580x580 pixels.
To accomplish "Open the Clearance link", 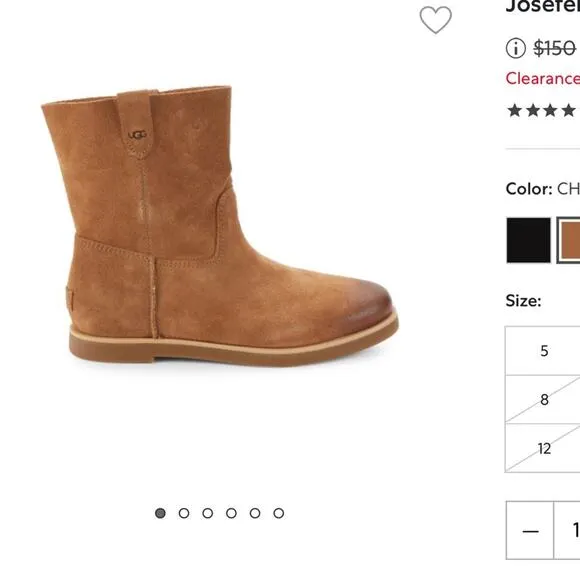I will point(543,78).
